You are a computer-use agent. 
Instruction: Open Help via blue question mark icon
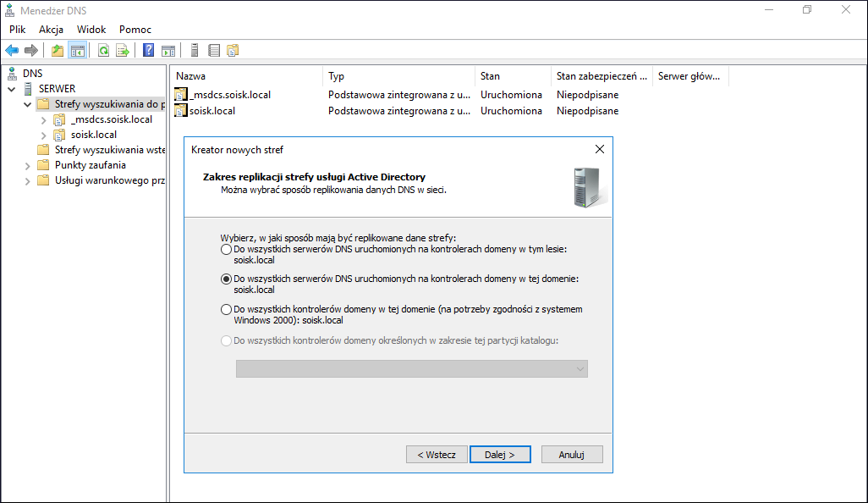[x=148, y=51]
